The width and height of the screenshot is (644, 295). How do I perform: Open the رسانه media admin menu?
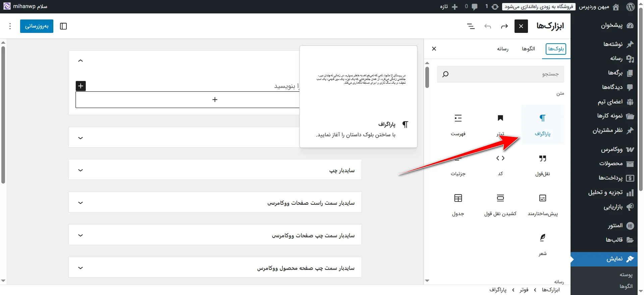tap(604, 58)
